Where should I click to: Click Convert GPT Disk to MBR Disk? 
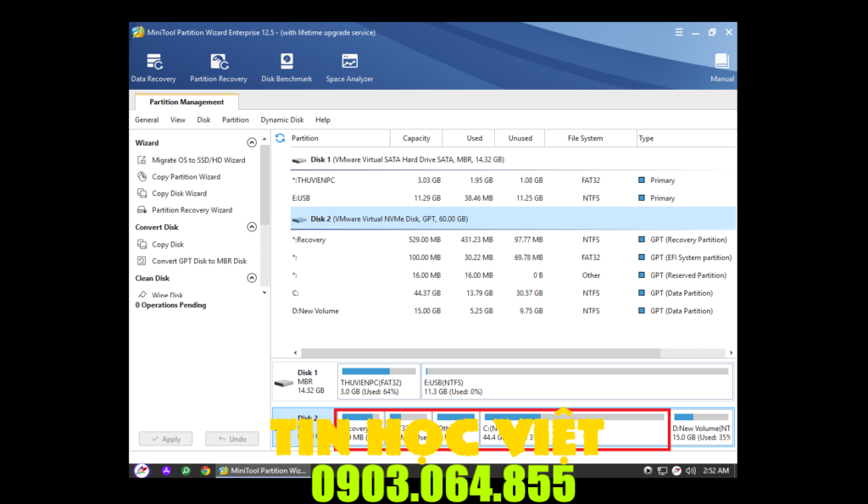(199, 261)
